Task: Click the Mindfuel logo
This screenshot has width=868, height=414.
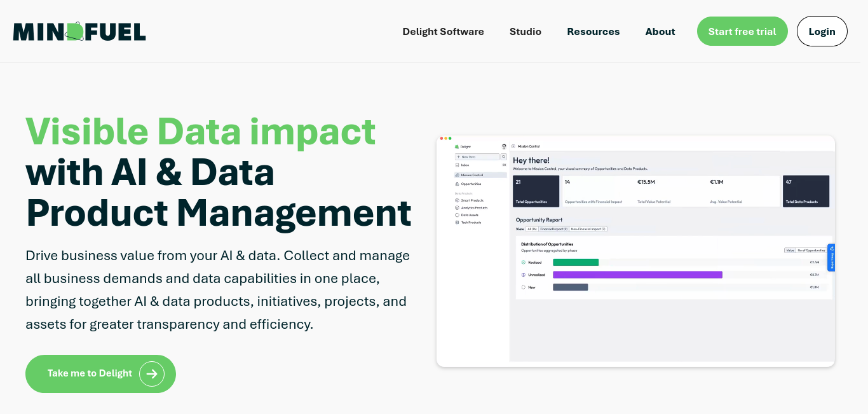Action: point(79,31)
